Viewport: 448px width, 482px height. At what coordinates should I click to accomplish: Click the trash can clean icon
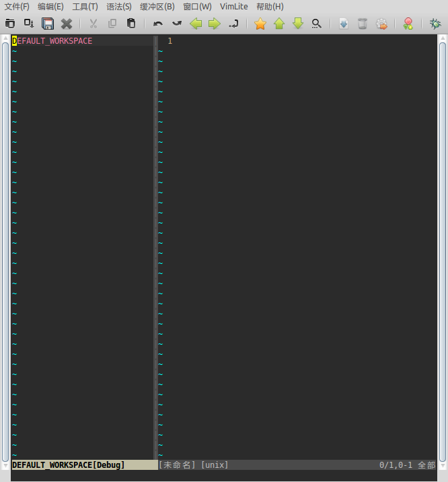[x=363, y=24]
